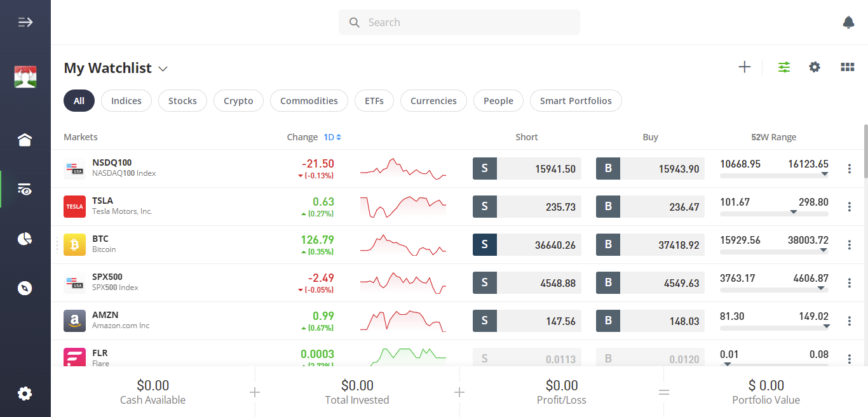This screenshot has width=868, height=417.
Task: Open watchlist filter sliders icon
Action: [783, 67]
